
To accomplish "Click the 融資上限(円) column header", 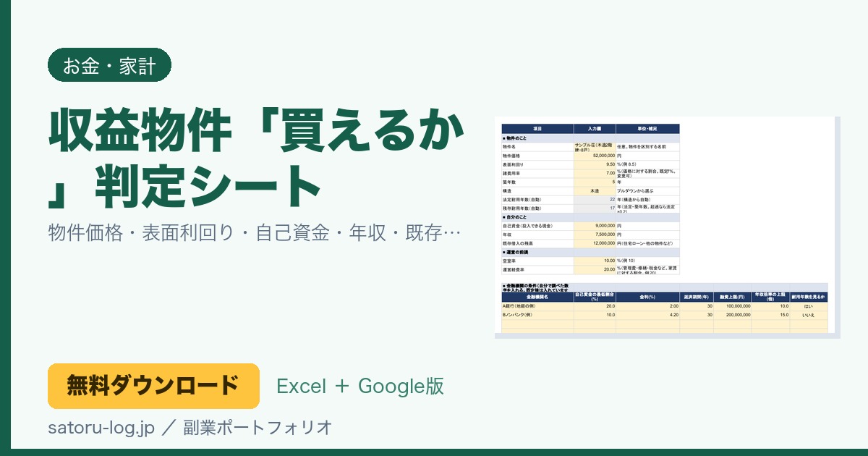I will (x=732, y=297).
